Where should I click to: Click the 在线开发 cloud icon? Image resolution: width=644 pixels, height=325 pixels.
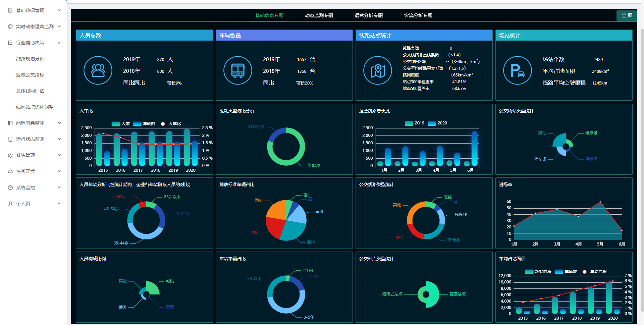(x=10, y=171)
